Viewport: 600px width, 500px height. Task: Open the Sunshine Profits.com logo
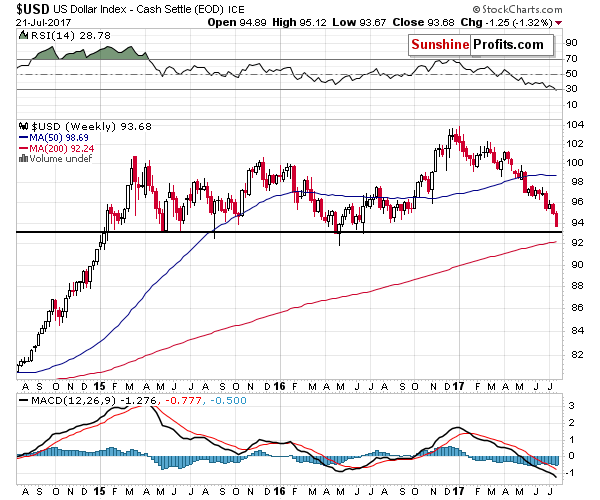pyautogui.click(x=481, y=45)
